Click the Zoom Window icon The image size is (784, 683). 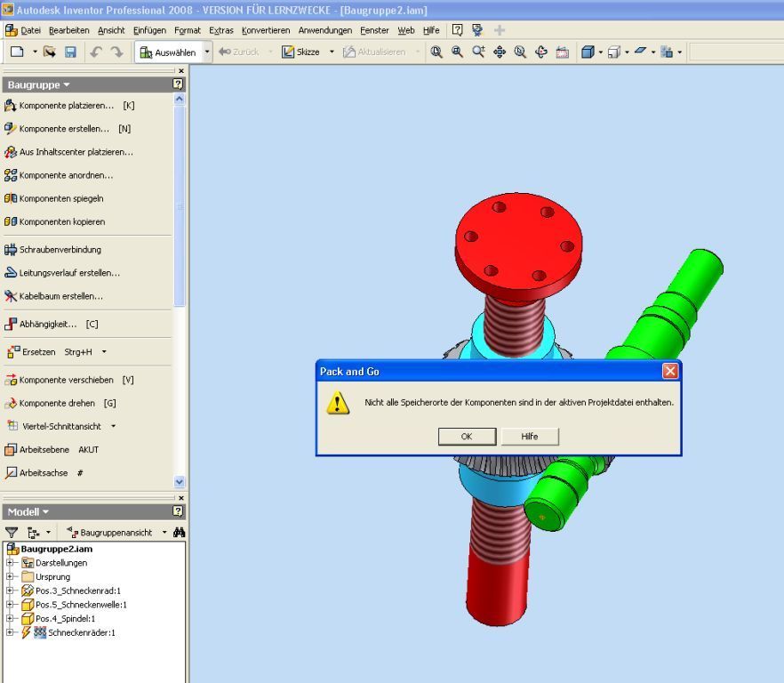coord(457,52)
